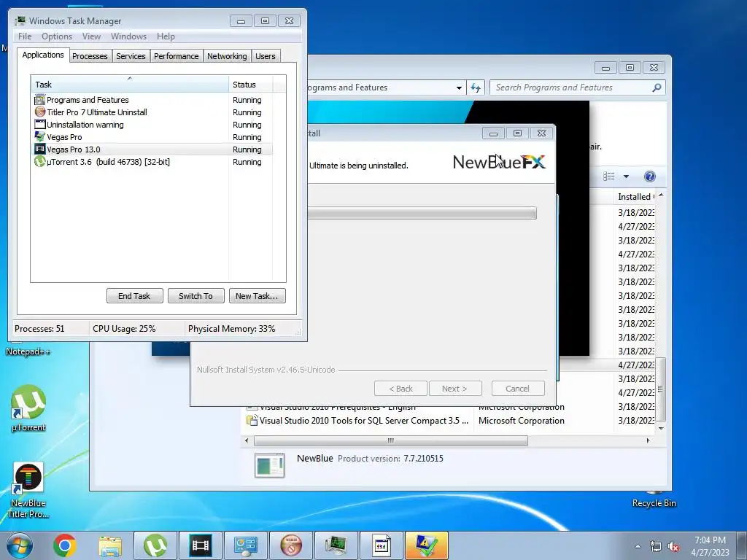Click Next > in the uninstaller dialog
Viewport: 747px width, 560px height.
tap(455, 389)
